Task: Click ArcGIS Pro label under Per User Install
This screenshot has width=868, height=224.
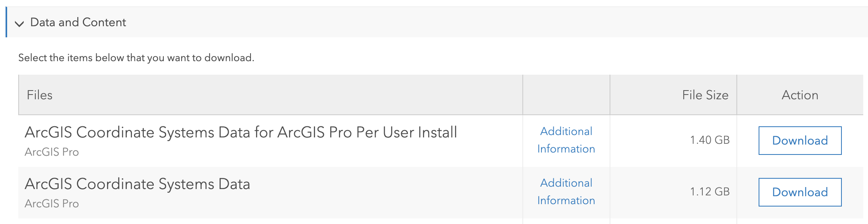Action: point(52,152)
